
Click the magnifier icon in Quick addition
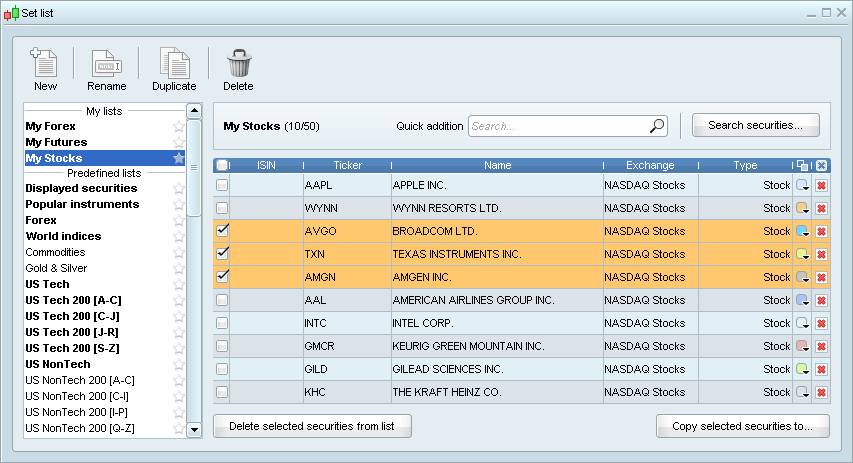(x=657, y=126)
